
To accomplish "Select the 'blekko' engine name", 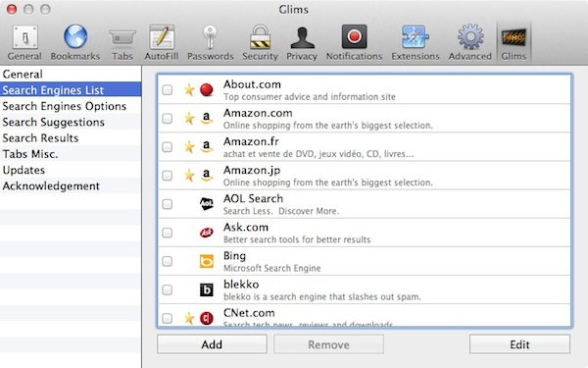I will pos(241,285).
